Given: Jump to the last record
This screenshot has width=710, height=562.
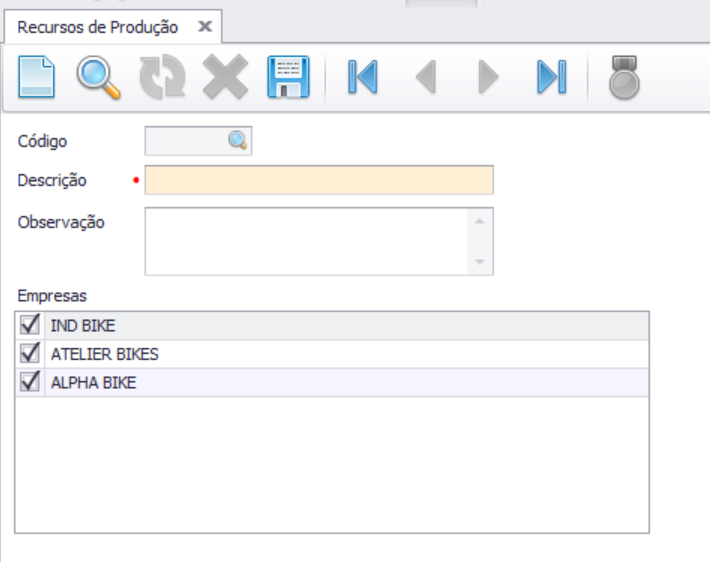Looking at the screenshot, I should [x=551, y=78].
